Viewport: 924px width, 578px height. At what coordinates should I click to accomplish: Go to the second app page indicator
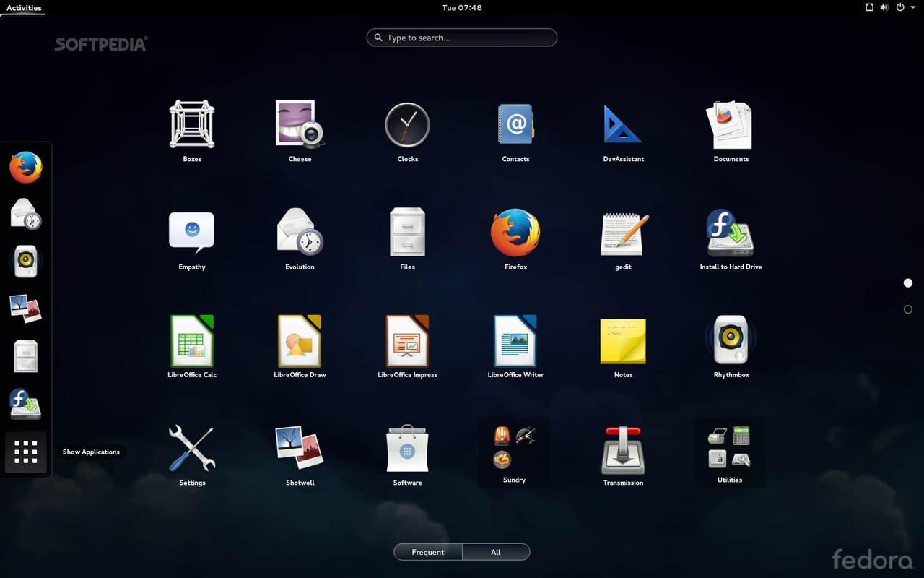pos(908,309)
